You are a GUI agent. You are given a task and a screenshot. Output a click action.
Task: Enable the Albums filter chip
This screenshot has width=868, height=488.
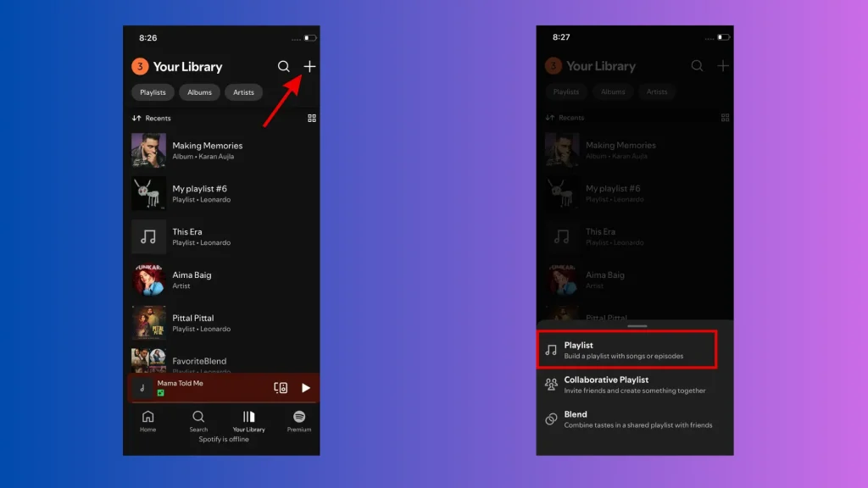point(199,92)
